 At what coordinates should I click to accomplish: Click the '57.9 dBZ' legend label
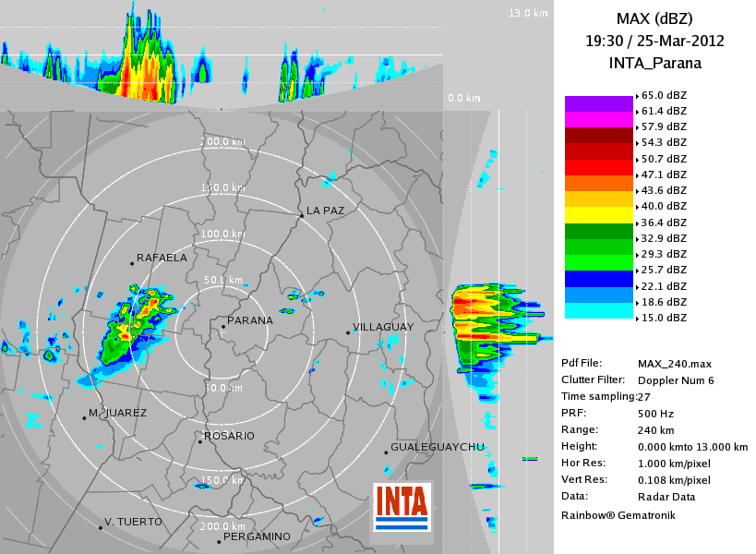click(x=664, y=126)
